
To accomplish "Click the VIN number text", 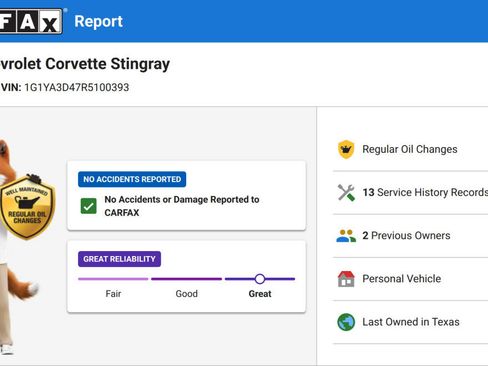I will pos(77,87).
